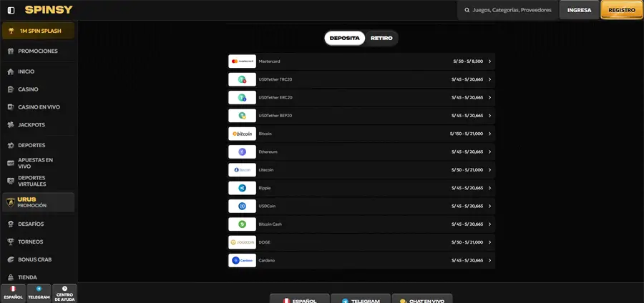Expand the USDTether TRC20 row chevron
This screenshot has height=303, width=644.
pyautogui.click(x=489, y=79)
